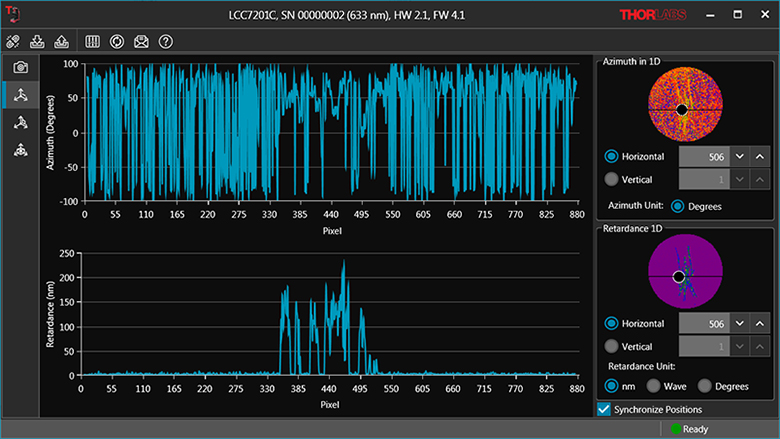Open the help question mark icon
The image size is (780, 439).
coord(166,42)
